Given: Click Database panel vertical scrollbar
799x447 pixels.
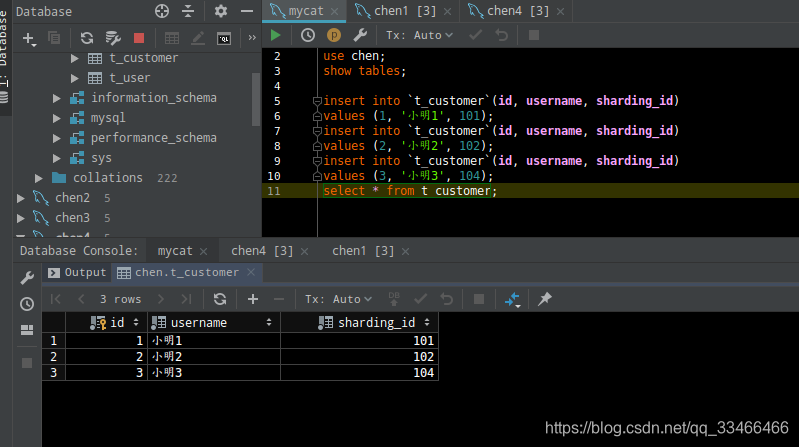Looking at the screenshot, I should pos(256,99).
